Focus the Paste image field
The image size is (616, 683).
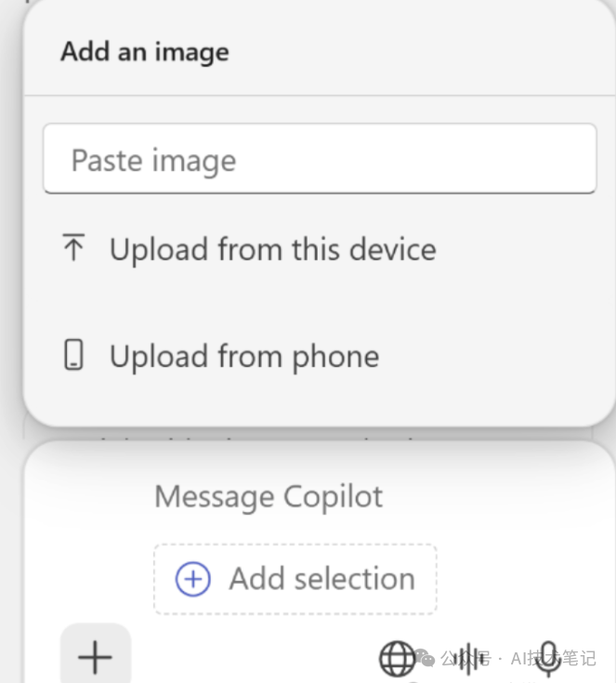(x=320, y=159)
